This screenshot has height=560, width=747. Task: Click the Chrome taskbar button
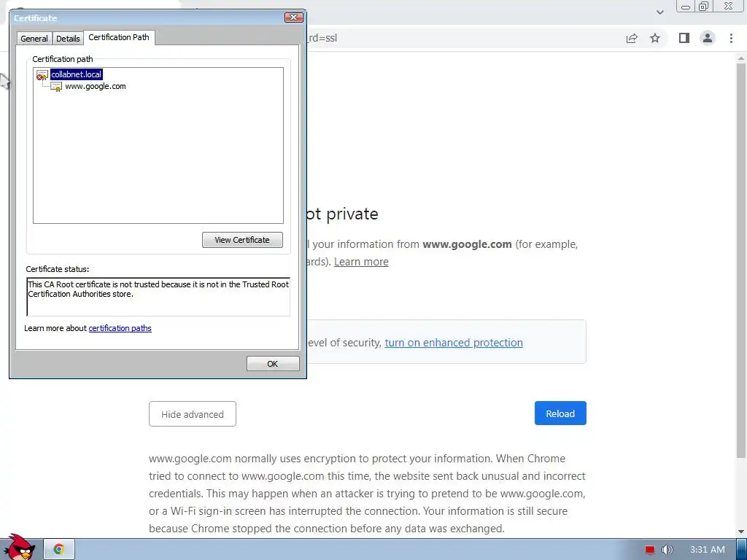pos(59,549)
